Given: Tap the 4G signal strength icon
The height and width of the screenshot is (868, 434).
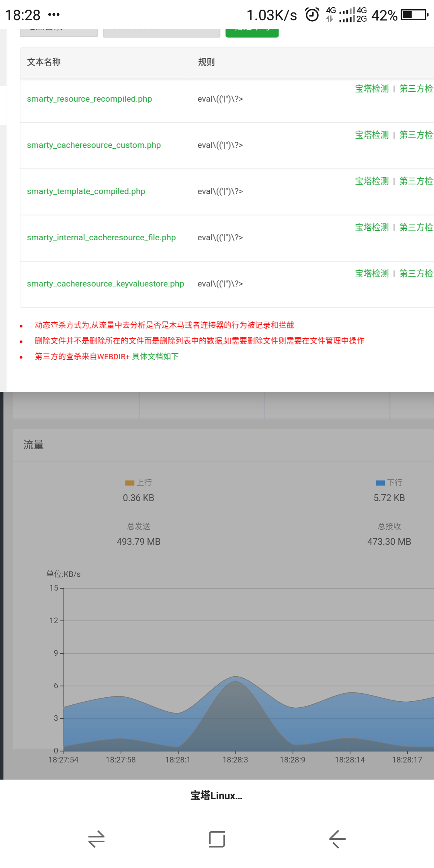Looking at the screenshot, I should click(x=346, y=15).
